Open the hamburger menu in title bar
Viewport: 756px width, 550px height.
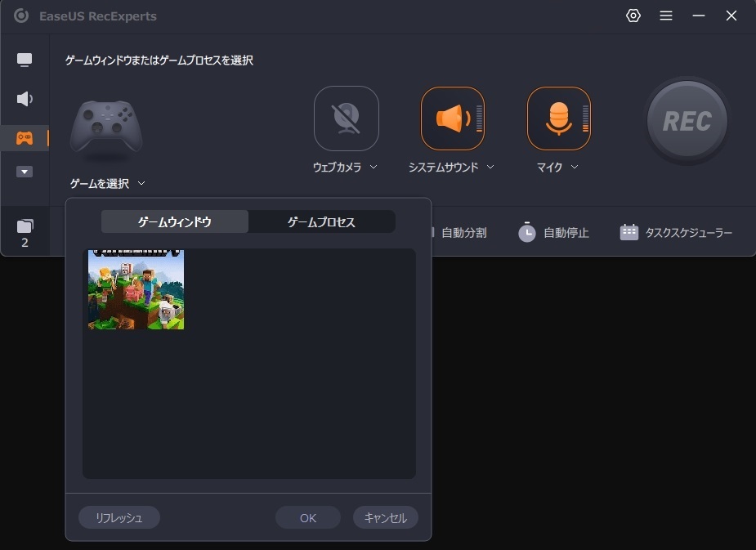pos(666,16)
